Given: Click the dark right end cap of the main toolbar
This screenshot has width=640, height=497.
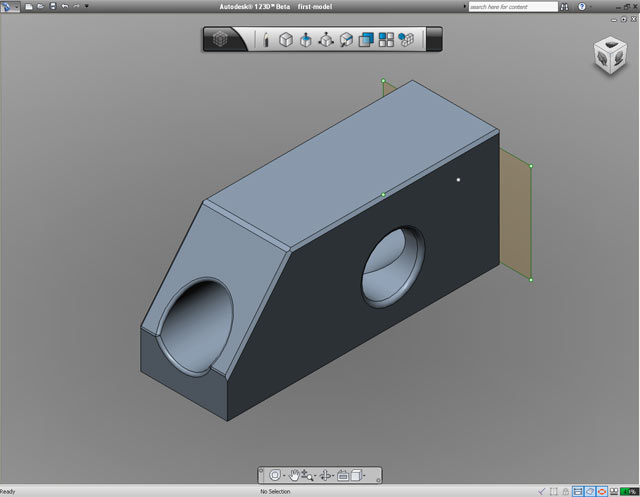Looking at the screenshot, I should tap(434, 39).
